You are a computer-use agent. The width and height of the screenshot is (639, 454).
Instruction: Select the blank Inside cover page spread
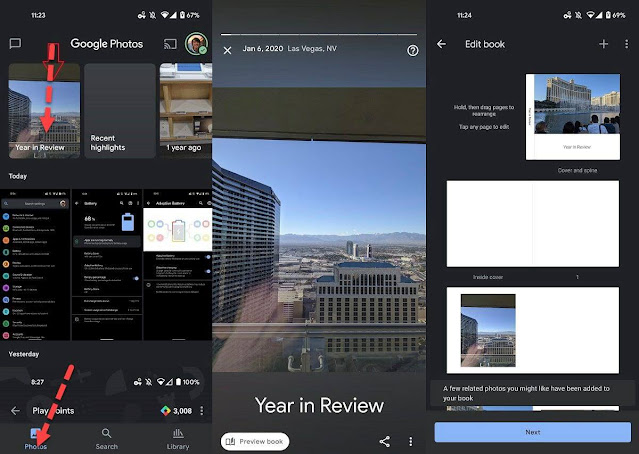point(533,224)
